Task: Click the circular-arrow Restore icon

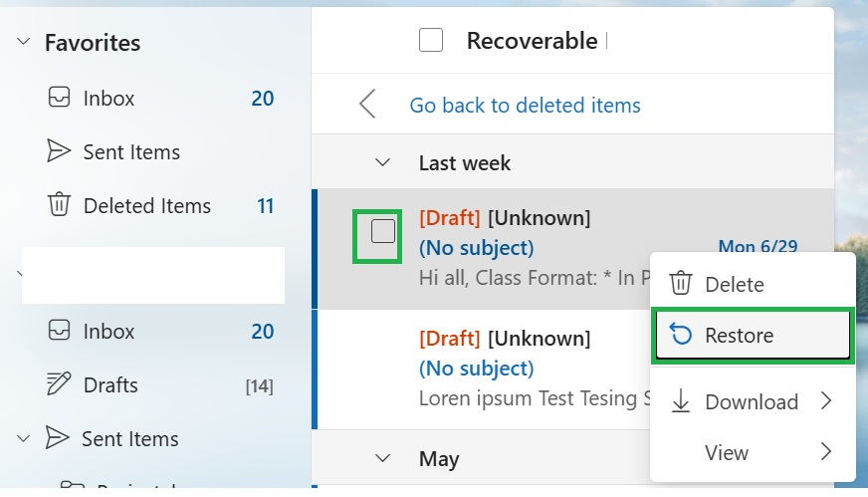Action: point(680,335)
